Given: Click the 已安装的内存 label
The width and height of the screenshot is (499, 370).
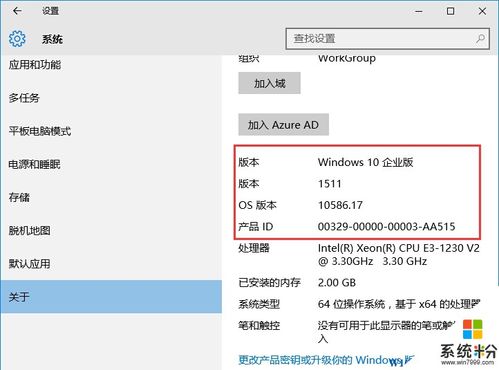Looking at the screenshot, I should 269,283.
